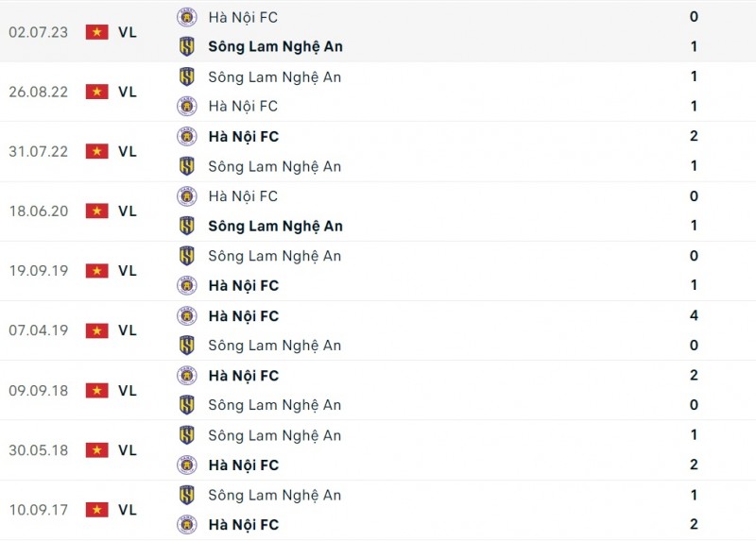The height and width of the screenshot is (541, 756).
Task: Open Hà Nội FC team in 26.08.22 match
Action: [x=243, y=106]
